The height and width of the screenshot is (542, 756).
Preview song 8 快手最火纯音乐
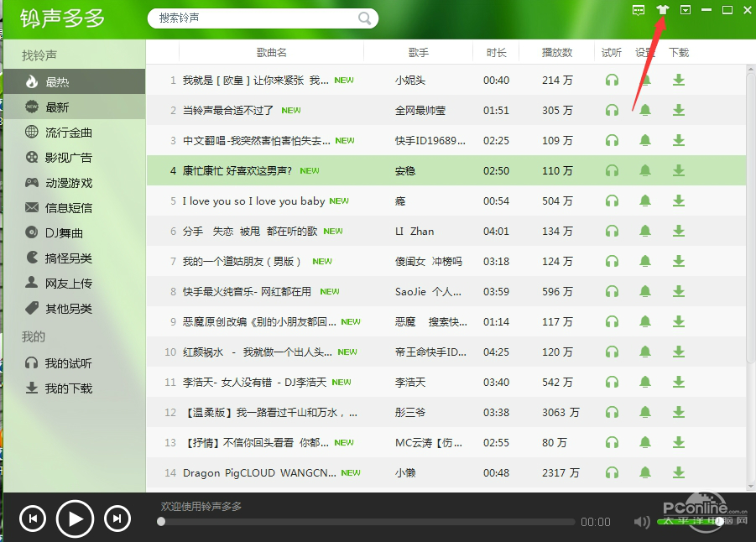point(612,291)
